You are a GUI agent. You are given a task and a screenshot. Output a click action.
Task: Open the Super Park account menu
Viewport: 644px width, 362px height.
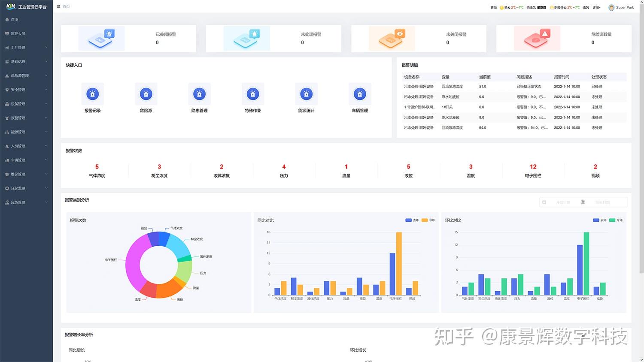623,7
